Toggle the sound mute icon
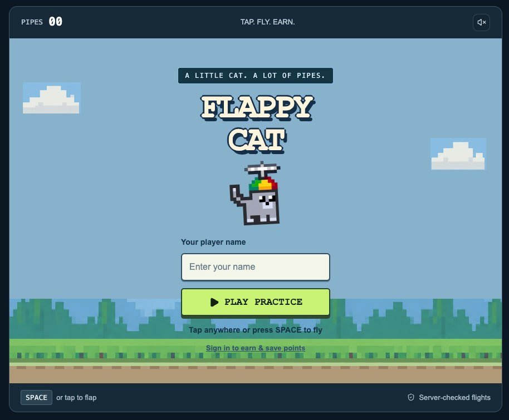This screenshot has height=420, width=509. click(481, 22)
